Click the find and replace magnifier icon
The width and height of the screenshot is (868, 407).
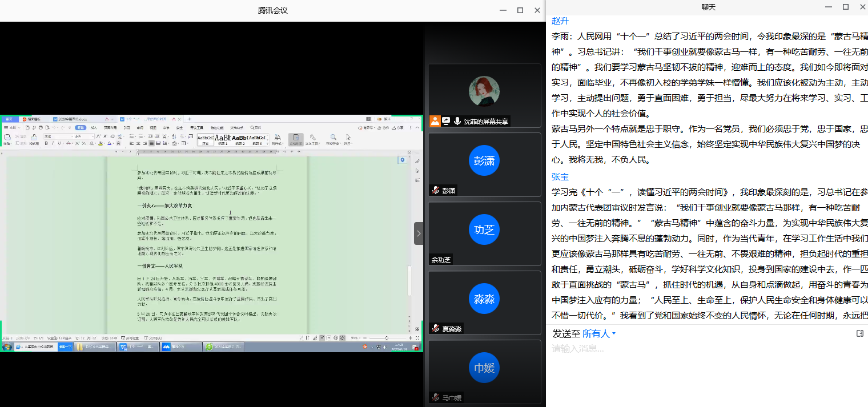pyautogui.click(x=333, y=138)
